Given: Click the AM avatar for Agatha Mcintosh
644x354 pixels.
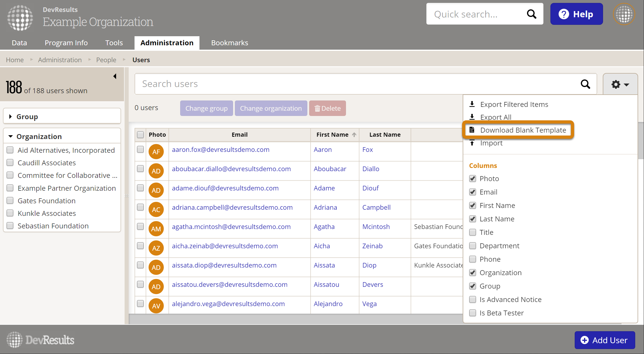Looking at the screenshot, I should point(156,229).
